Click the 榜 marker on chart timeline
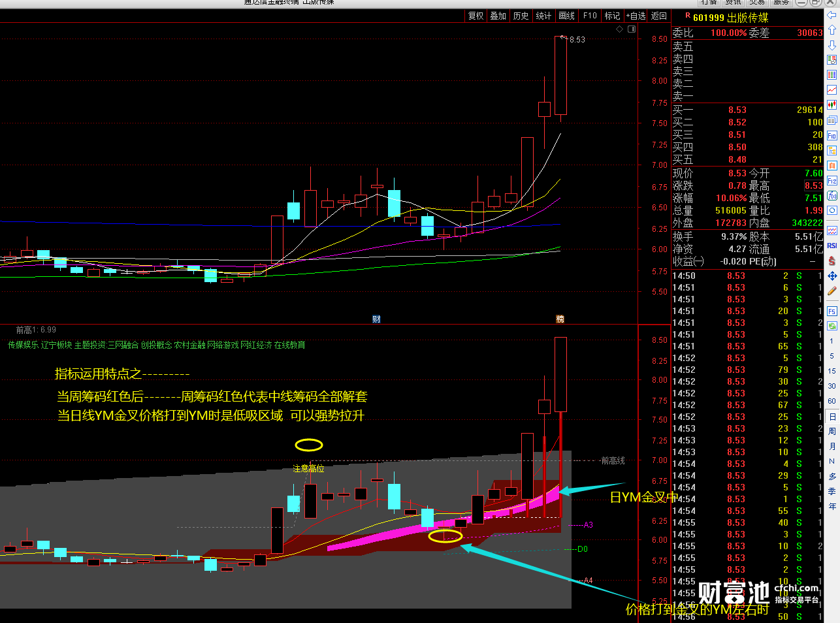840x623 pixels. [x=560, y=319]
